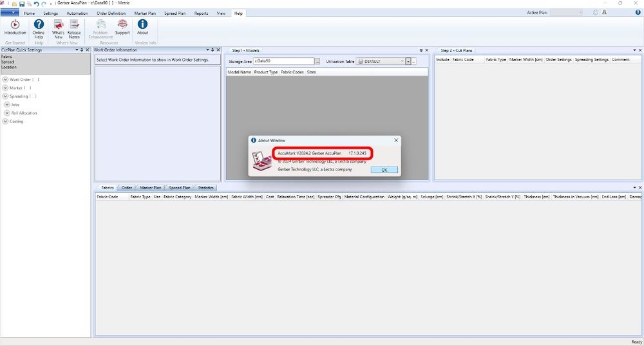The width and height of the screenshot is (644, 346).
Task: Close the Step1 - Models panel
Action: coord(426,50)
